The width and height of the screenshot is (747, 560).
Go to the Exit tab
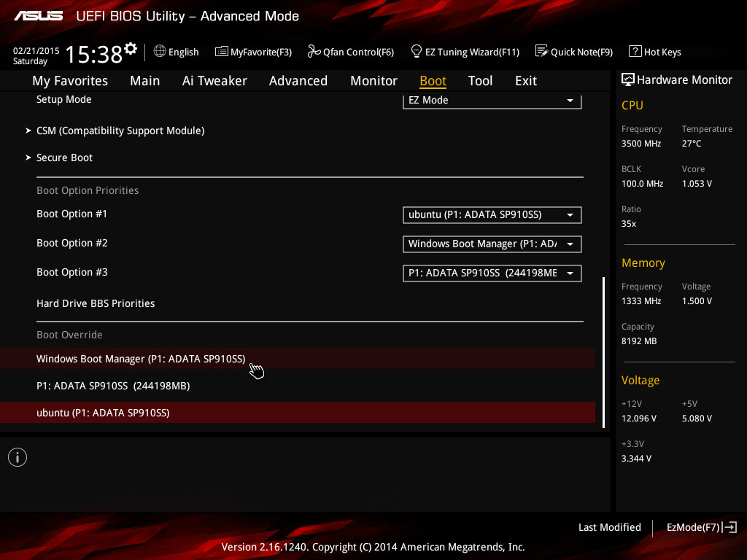pyautogui.click(x=526, y=81)
